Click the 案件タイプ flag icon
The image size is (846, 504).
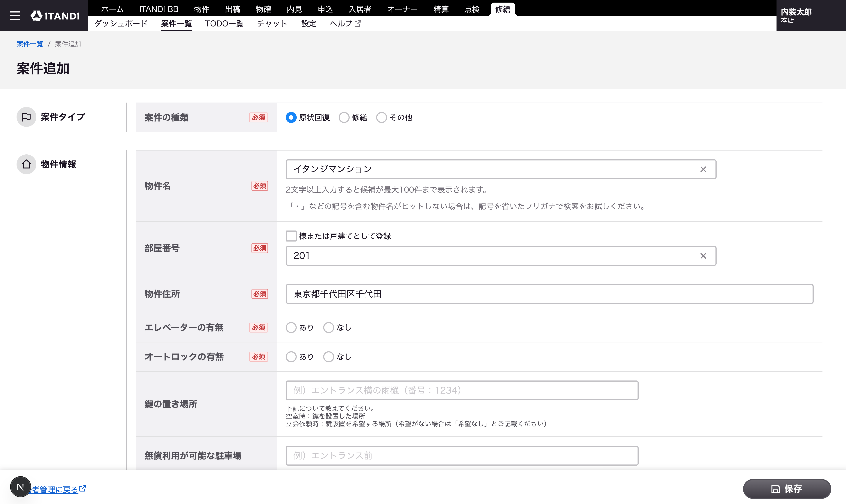26,117
